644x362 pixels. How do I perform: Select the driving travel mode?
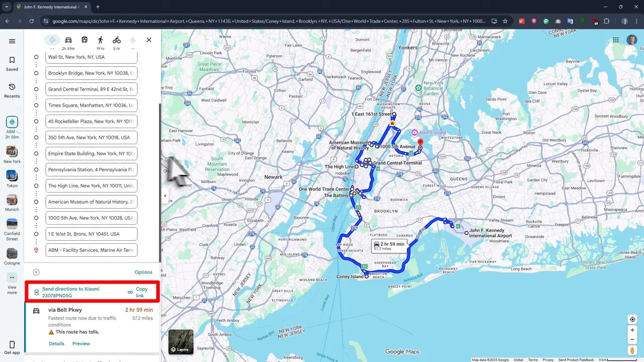[68, 40]
